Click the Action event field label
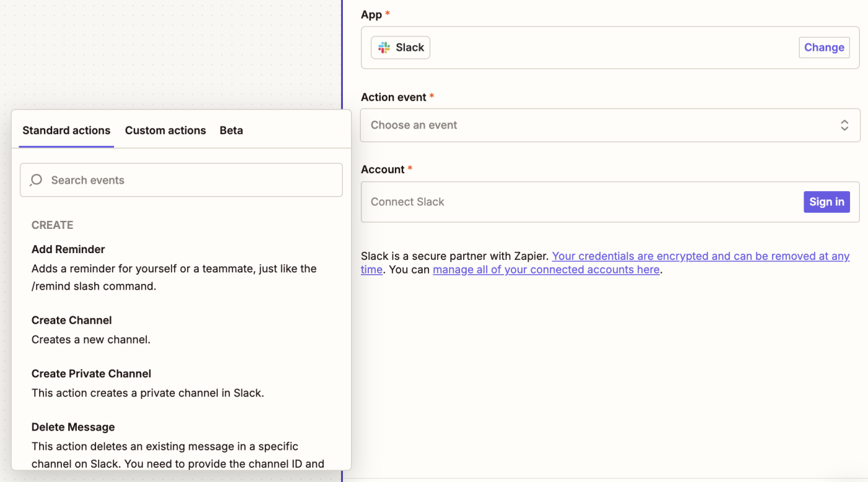The height and width of the screenshot is (482, 868). pyautogui.click(x=394, y=97)
